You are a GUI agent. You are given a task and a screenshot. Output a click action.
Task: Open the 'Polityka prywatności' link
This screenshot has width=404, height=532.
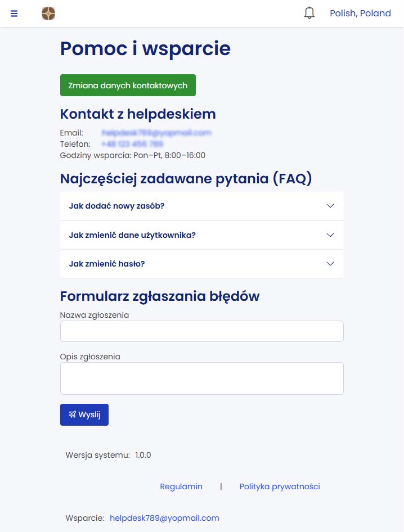tap(280, 486)
